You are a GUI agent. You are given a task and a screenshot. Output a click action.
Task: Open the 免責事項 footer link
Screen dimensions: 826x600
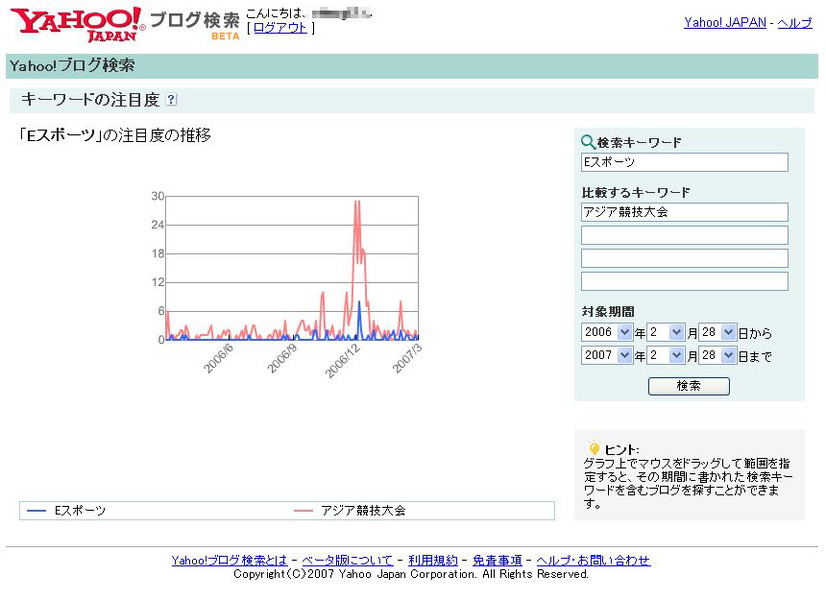coord(497,560)
